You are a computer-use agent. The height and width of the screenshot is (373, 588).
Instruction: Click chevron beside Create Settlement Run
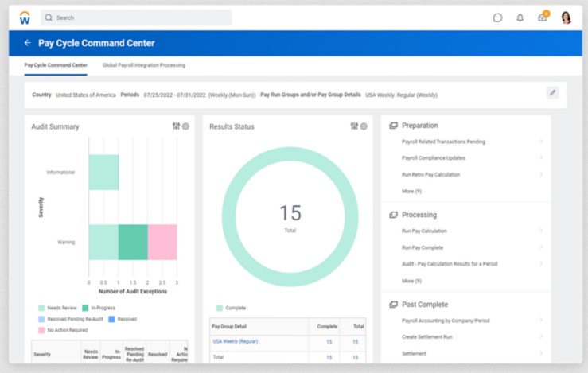[541, 336]
